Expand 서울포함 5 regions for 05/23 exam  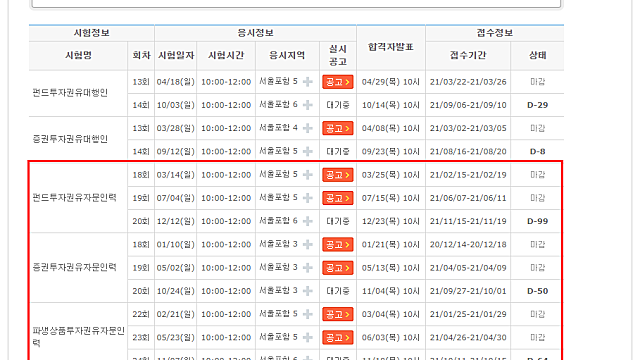coord(308,338)
